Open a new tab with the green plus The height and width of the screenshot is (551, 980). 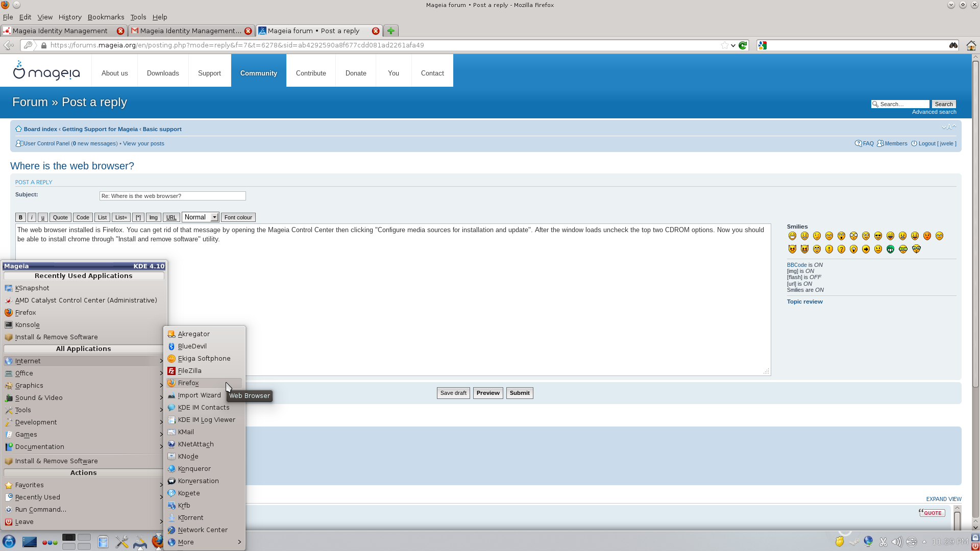[x=390, y=31]
